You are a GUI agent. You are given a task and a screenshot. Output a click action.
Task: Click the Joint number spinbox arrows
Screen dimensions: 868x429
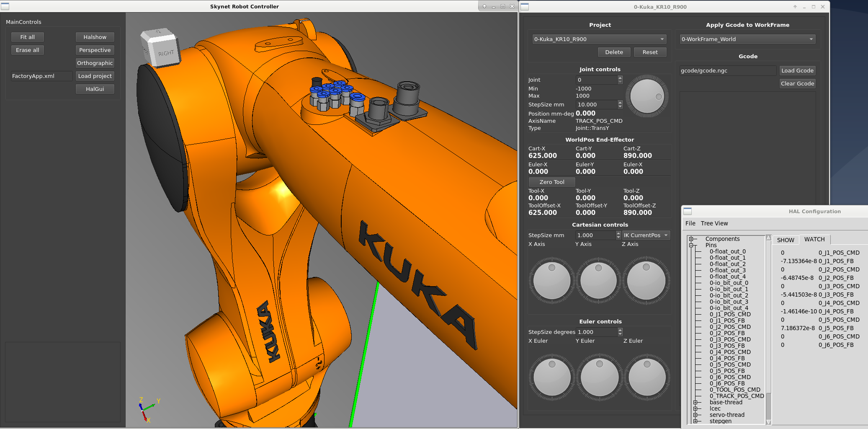coord(620,80)
